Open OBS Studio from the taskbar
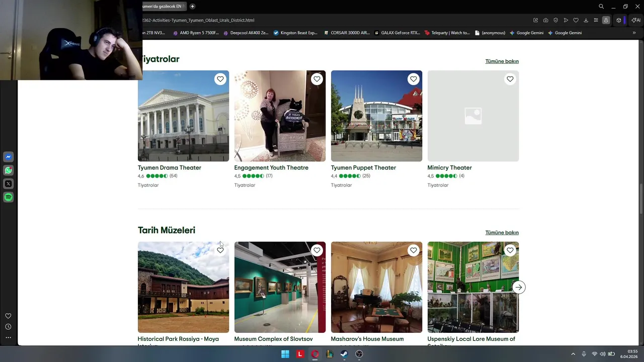The height and width of the screenshot is (362, 644). (359, 354)
